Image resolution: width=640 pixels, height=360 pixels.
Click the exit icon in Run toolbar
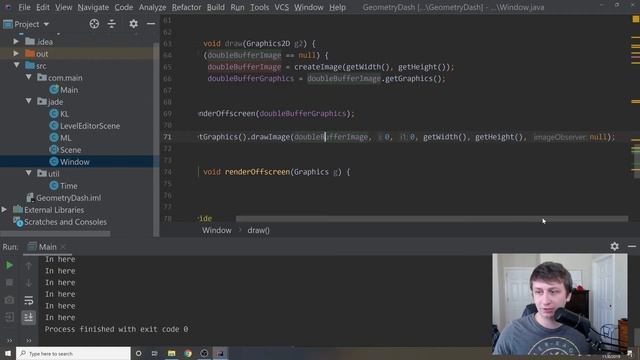9,317
